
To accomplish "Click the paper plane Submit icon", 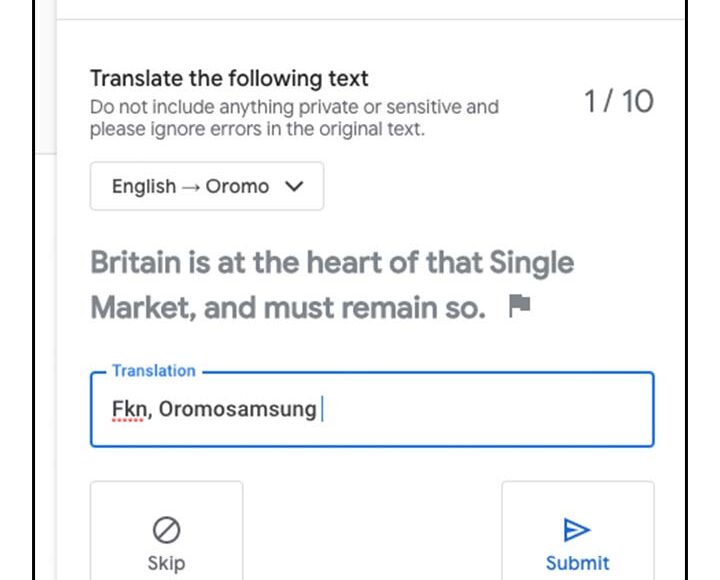I will 577,530.
